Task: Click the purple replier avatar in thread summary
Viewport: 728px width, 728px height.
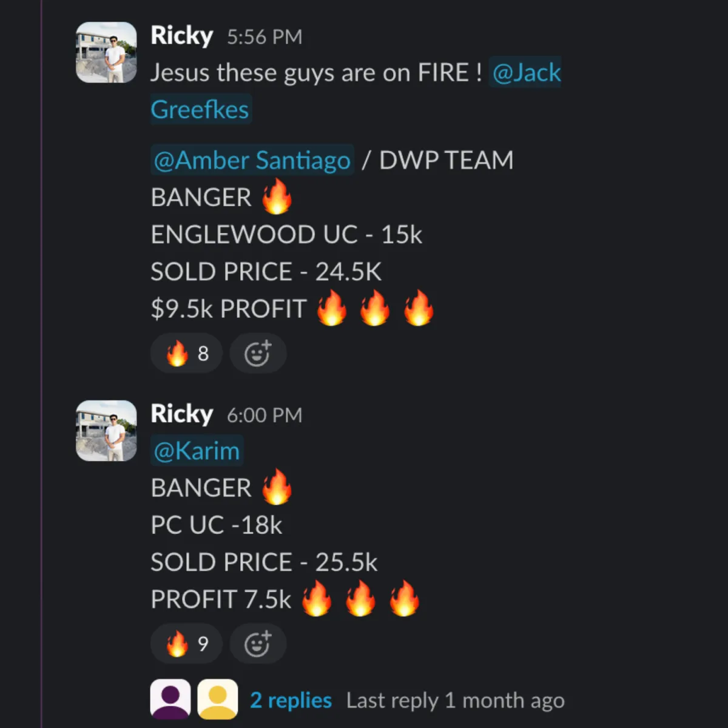Action: 170,699
